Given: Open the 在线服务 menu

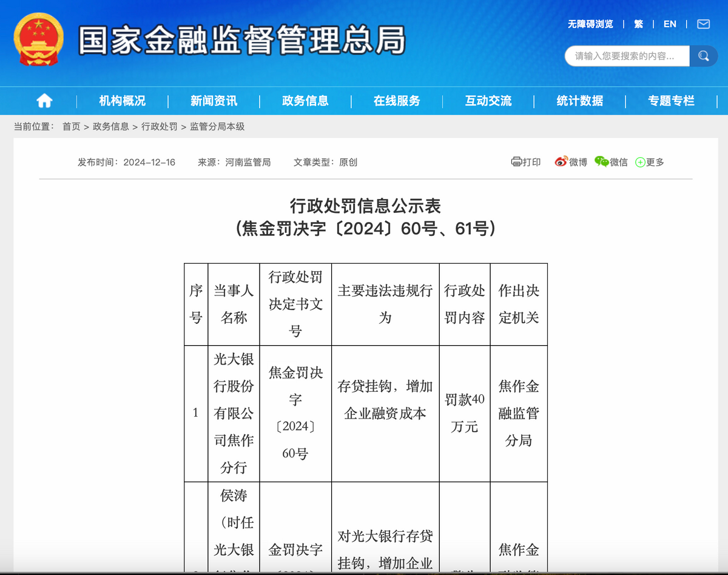Looking at the screenshot, I should [x=397, y=101].
